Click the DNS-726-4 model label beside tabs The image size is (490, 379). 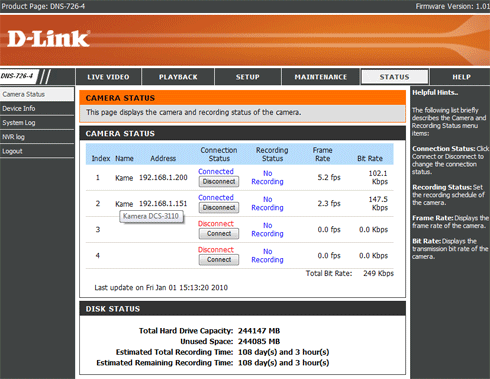pyautogui.click(x=17, y=76)
